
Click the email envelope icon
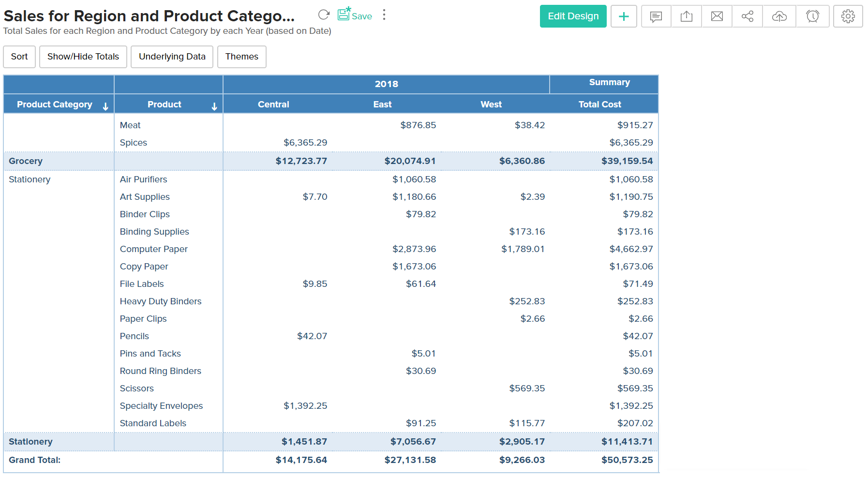click(x=717, y=16)
